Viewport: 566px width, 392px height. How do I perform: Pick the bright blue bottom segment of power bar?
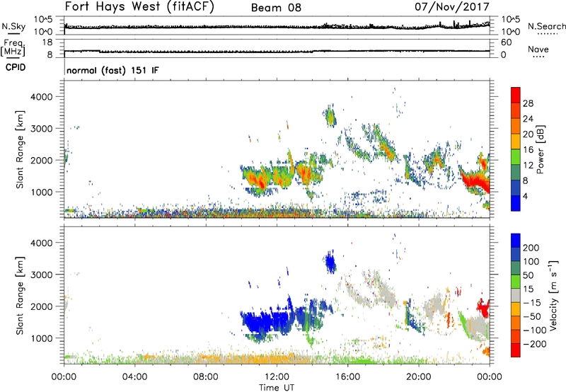point(516,204)
